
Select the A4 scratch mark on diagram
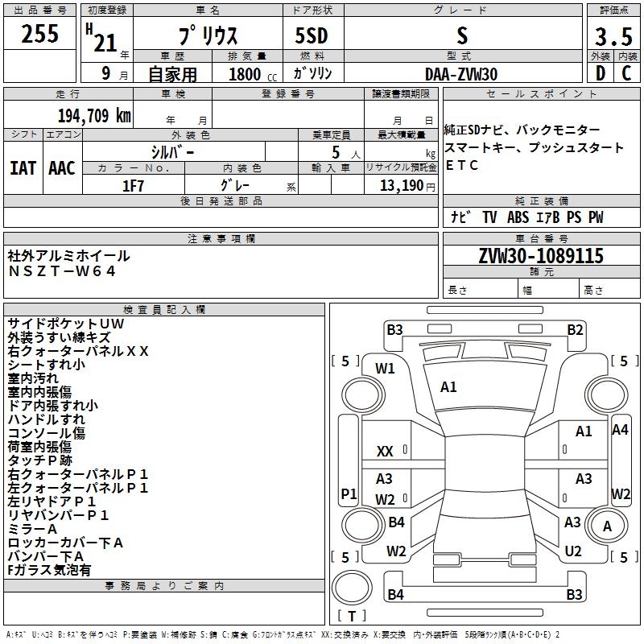pos(619,430)
